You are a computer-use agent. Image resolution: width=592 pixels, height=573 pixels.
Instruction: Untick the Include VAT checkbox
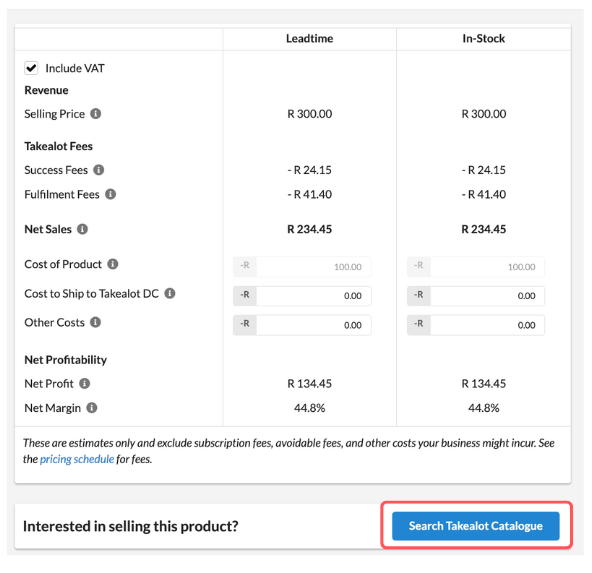point(31,68)
